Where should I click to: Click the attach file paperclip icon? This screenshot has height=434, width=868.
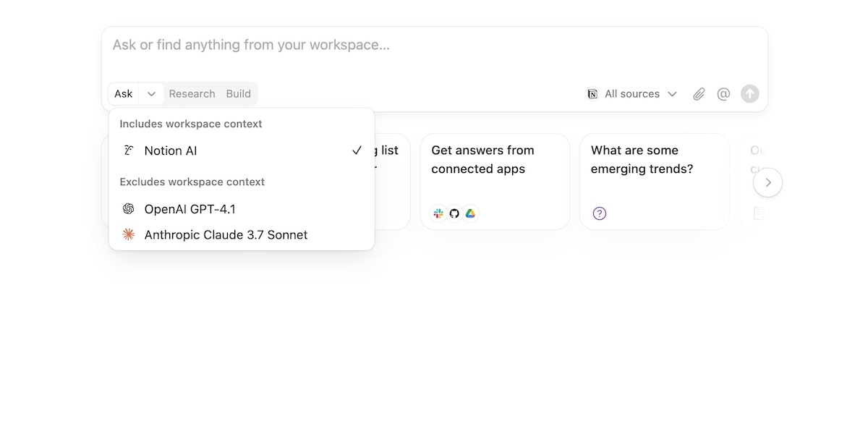click(x=699, y=94)
